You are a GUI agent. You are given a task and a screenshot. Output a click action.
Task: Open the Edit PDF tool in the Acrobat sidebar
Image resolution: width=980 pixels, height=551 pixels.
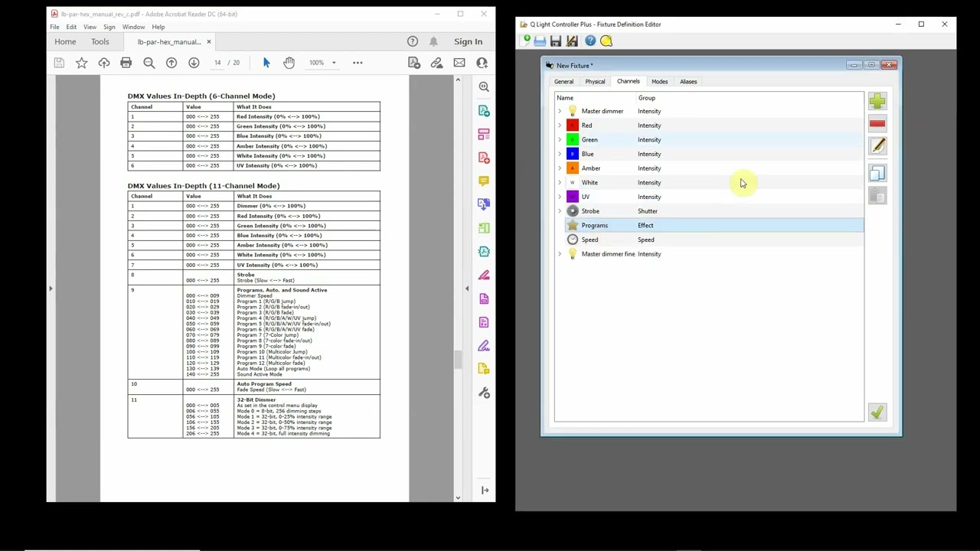pos(484,135)
